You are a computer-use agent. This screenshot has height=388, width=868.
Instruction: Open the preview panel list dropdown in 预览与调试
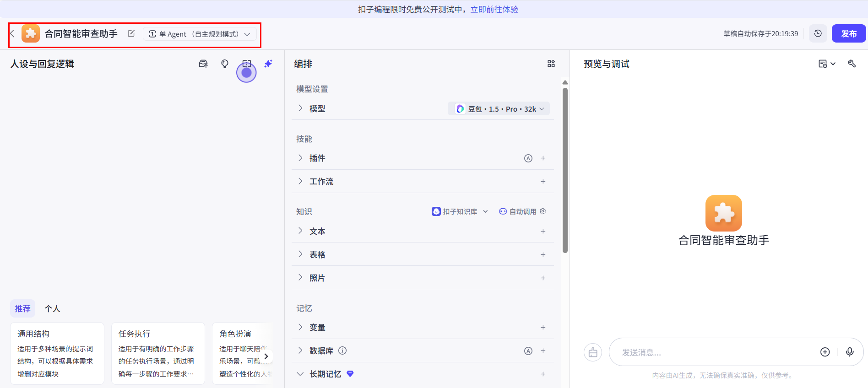click(x=827, y=64)
